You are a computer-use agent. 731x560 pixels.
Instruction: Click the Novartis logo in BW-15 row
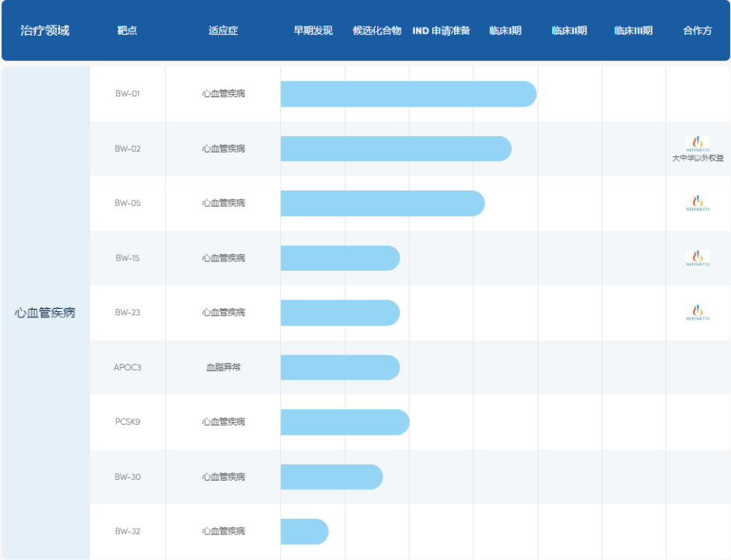[698, 258]
